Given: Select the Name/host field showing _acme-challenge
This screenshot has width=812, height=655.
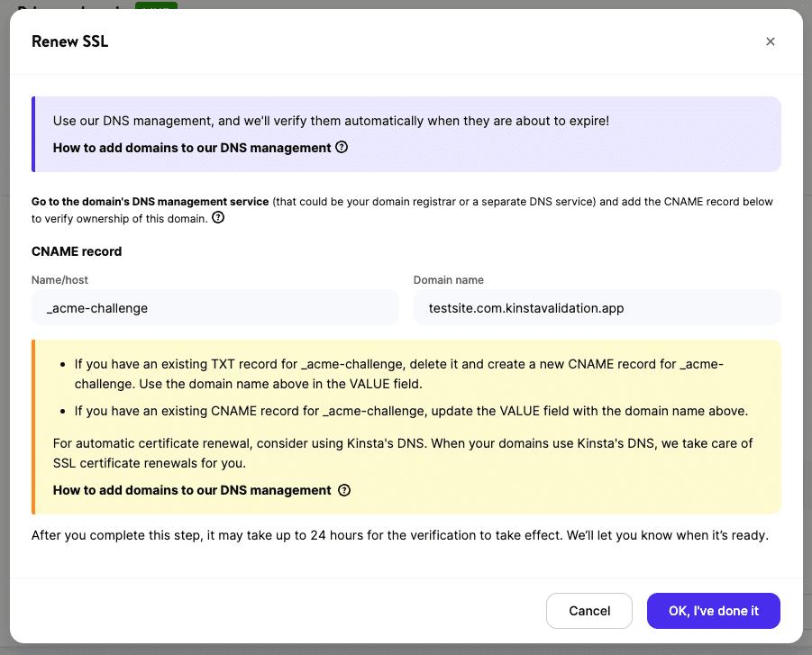Looking at the screenshot, I should (214, 307).
